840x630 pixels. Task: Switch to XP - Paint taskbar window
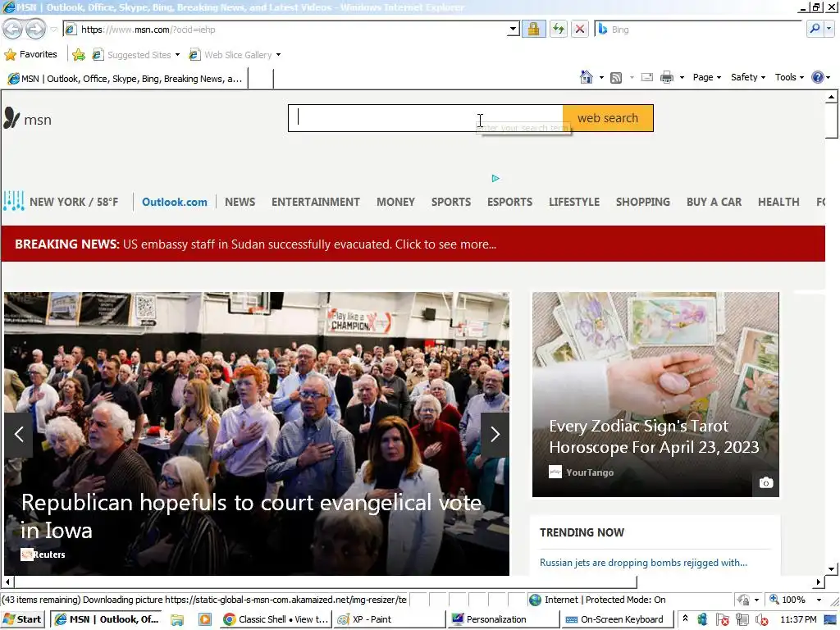point(390,620)
